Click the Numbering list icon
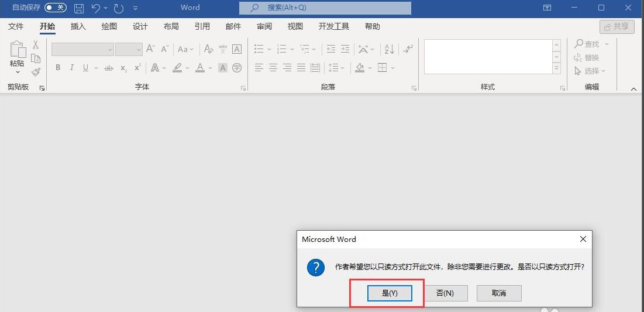Viewport: 644px width, 312px height. click(282, 49)
